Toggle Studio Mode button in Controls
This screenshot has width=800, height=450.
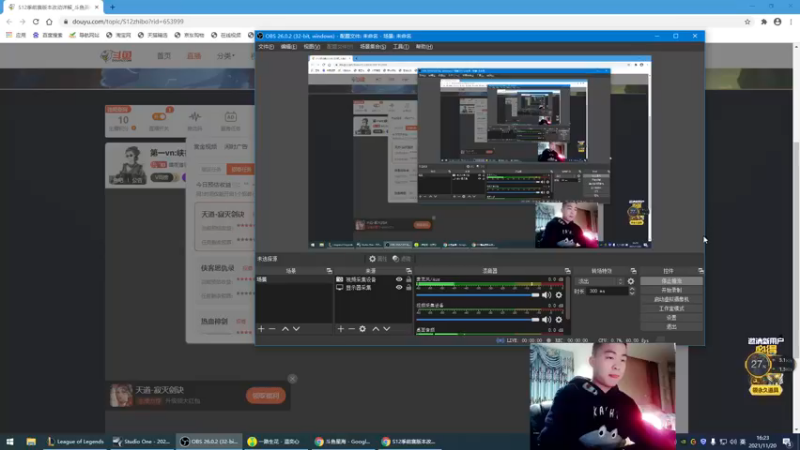671,309
